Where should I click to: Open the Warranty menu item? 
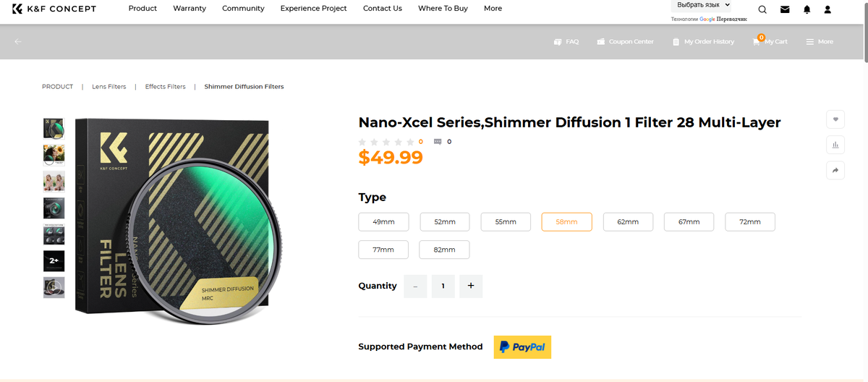(190, 9)
